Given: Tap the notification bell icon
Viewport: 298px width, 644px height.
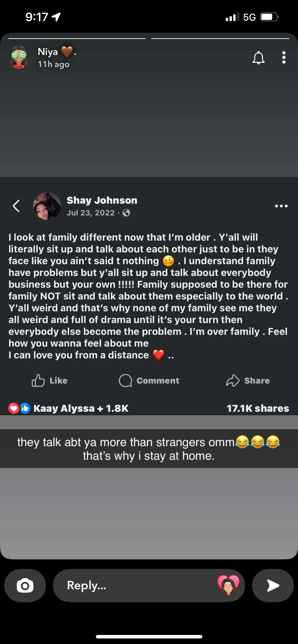Looking at the screenshot, I should pos(258,58).
